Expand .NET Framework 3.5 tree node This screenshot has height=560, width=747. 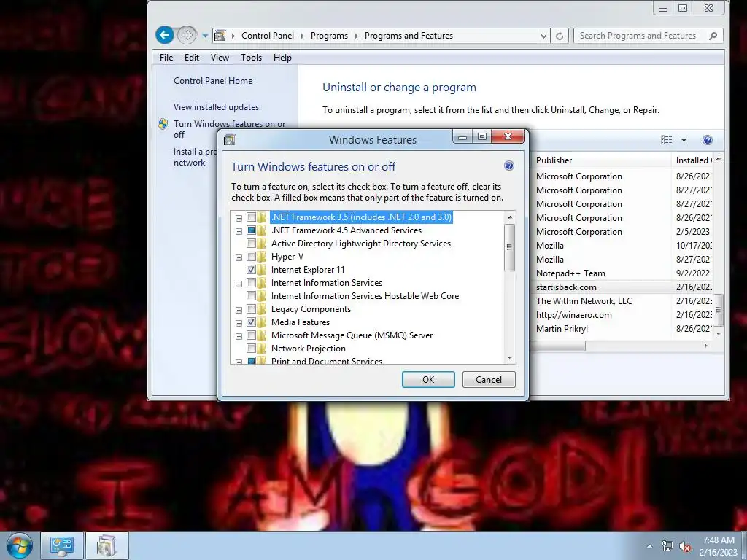click(x=239, y=218)
